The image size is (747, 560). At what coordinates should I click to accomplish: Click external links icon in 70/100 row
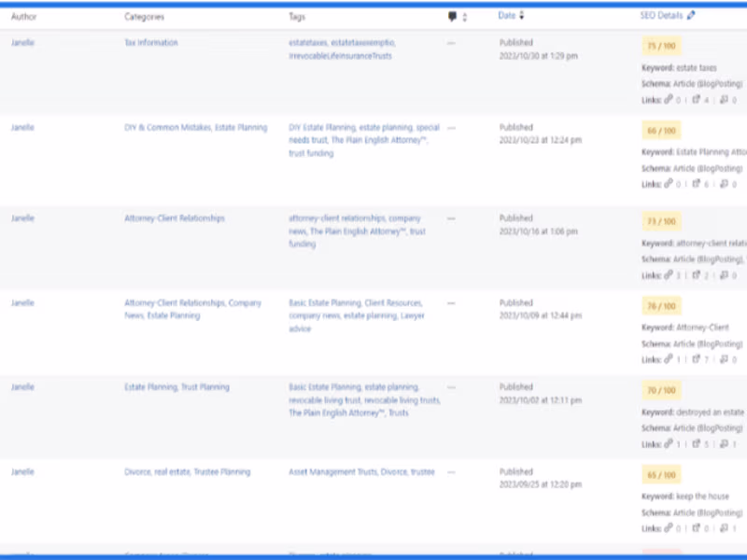pyautogui.click(x=696, y=444)
